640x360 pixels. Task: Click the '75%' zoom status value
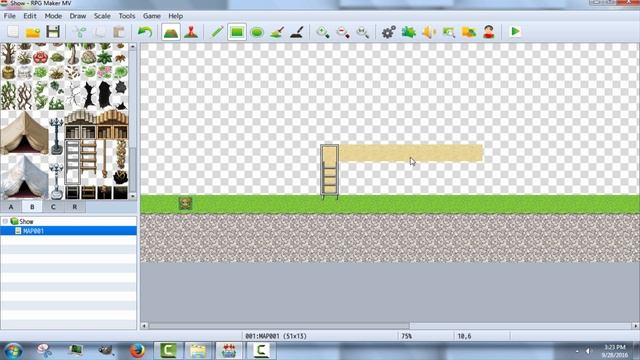click(407, 336)
